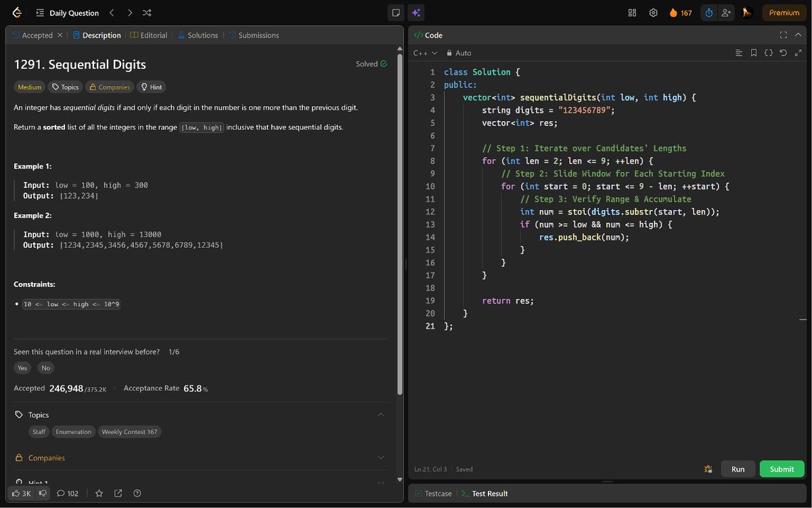This screenshot has height=508, width=812.
Task: Close the Accepted tab
Action: pyautogui.click(x=60, y=35)
